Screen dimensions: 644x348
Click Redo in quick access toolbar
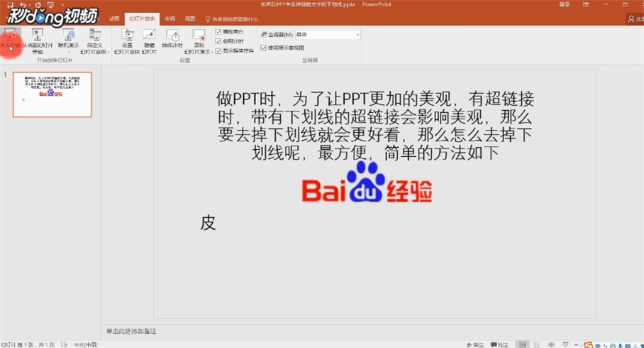[x=38, y=5]
